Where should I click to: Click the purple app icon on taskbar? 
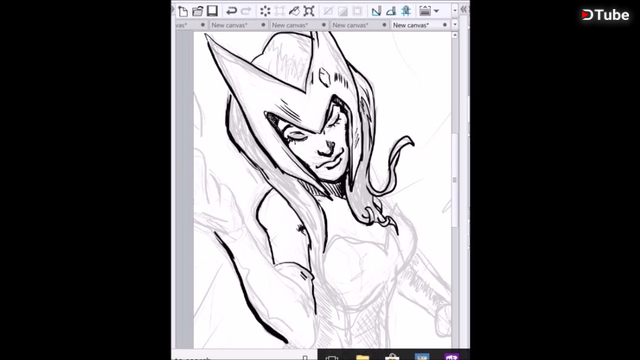pos(451,357)
